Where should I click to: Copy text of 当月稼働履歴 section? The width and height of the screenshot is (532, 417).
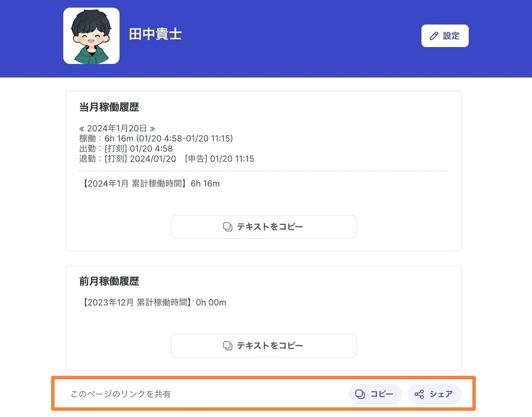(263, 227)
